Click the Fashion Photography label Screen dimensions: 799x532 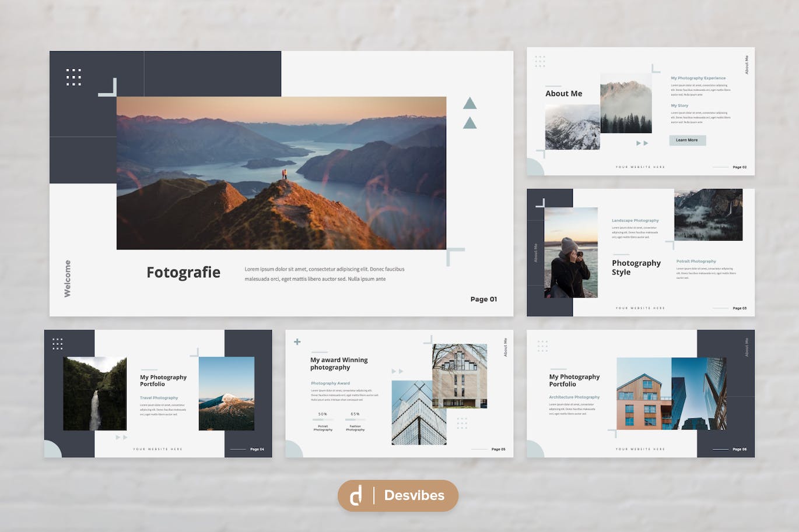coord(355,428)
